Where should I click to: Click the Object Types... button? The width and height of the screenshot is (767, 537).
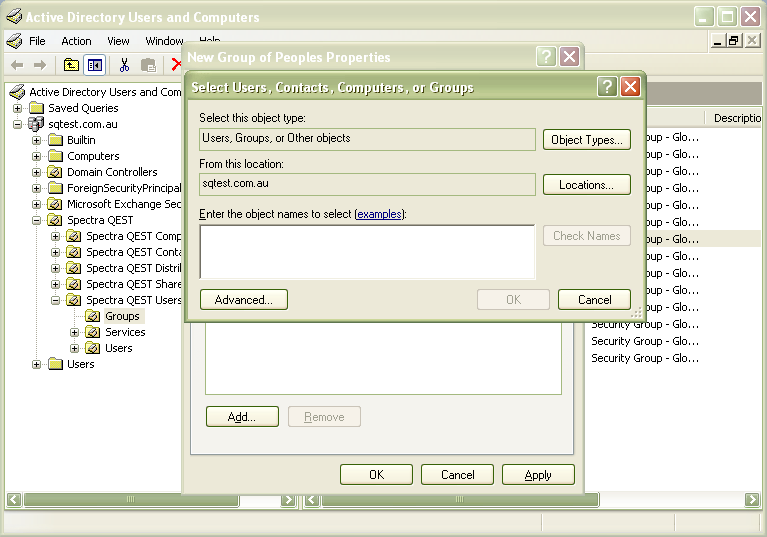586,140
